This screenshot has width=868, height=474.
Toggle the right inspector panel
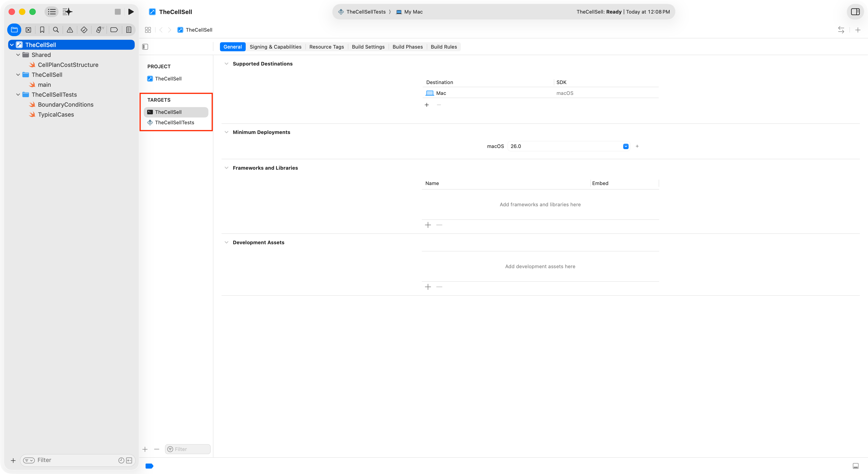coord(855,12)
